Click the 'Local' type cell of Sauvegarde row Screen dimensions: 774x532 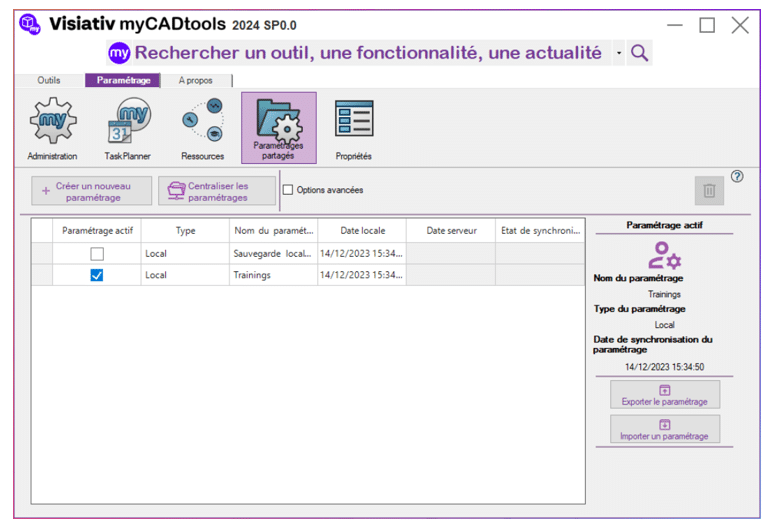tap(185, 254)
